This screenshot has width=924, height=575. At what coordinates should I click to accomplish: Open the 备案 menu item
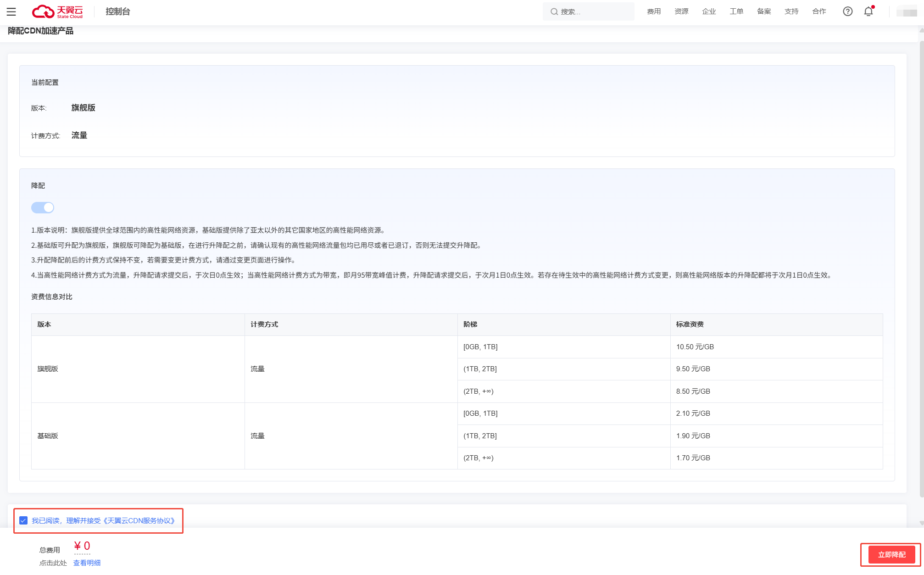coord(763,11)
